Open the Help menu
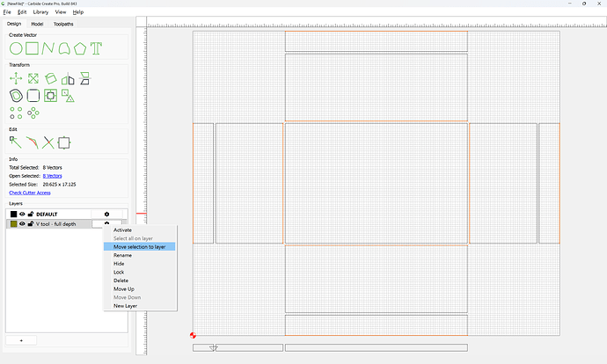Screen dimensions: 607x364 click(x=78, y=12)
